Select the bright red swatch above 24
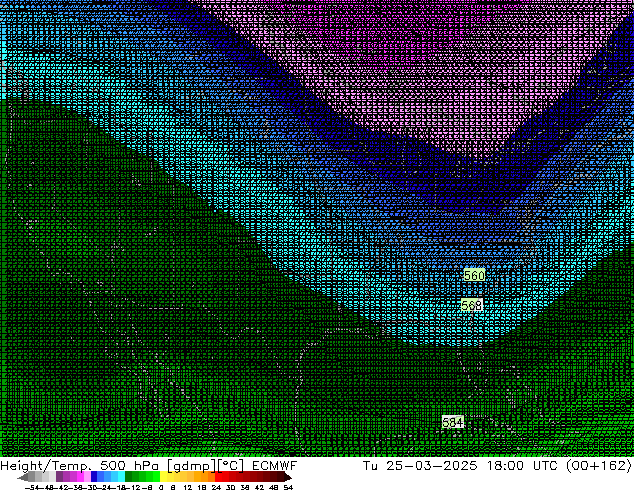This screenshot has height=490, width=634. point(218,477)
